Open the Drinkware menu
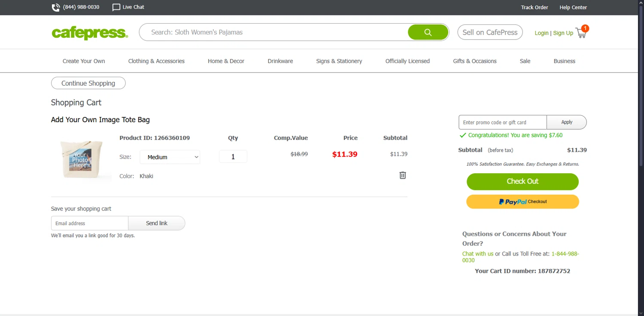644x316 pixels. coord(280,61)
